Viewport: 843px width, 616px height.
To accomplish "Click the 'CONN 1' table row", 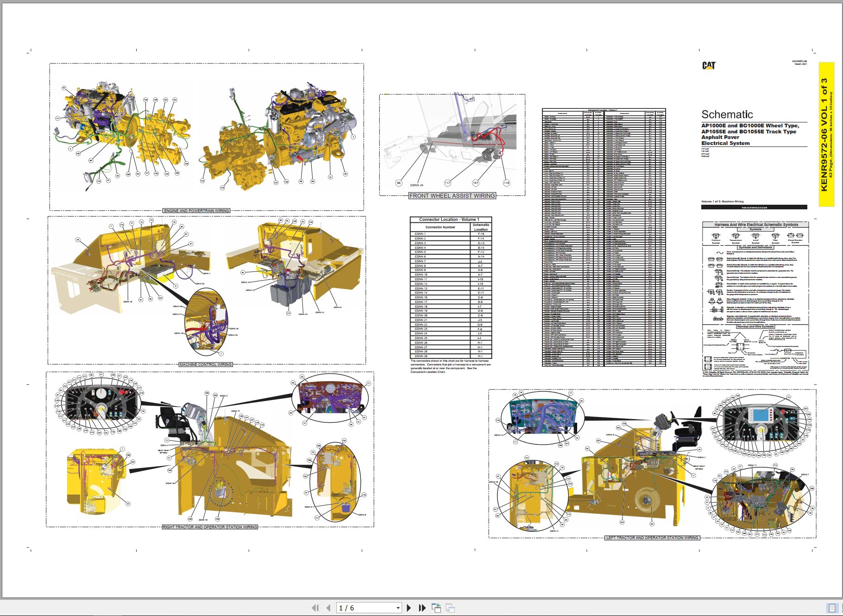I will pyautogui.click(x=451, y=234).
